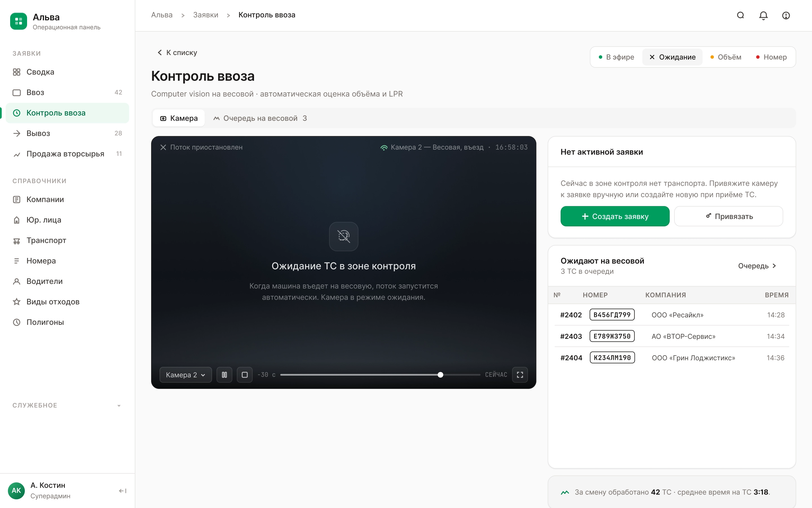
Task: Open notifications bell icon
Action: click(x=763, y=15)
